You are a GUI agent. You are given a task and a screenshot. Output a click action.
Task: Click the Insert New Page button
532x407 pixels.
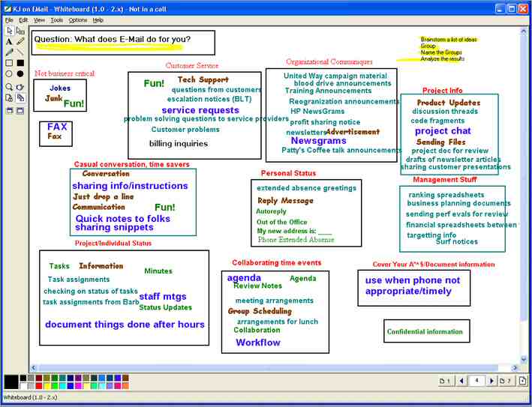coord(522,382)
